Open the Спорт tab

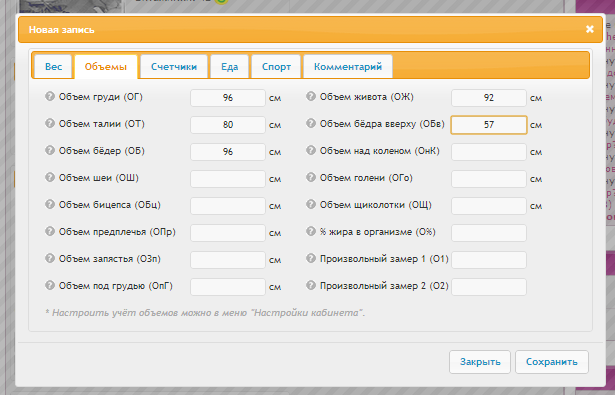coord(277,67)
